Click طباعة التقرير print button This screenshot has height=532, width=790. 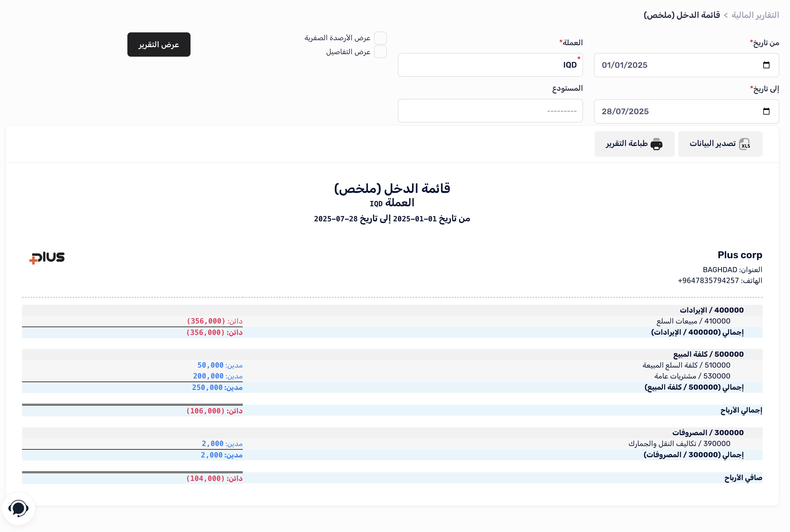point(634,144)
